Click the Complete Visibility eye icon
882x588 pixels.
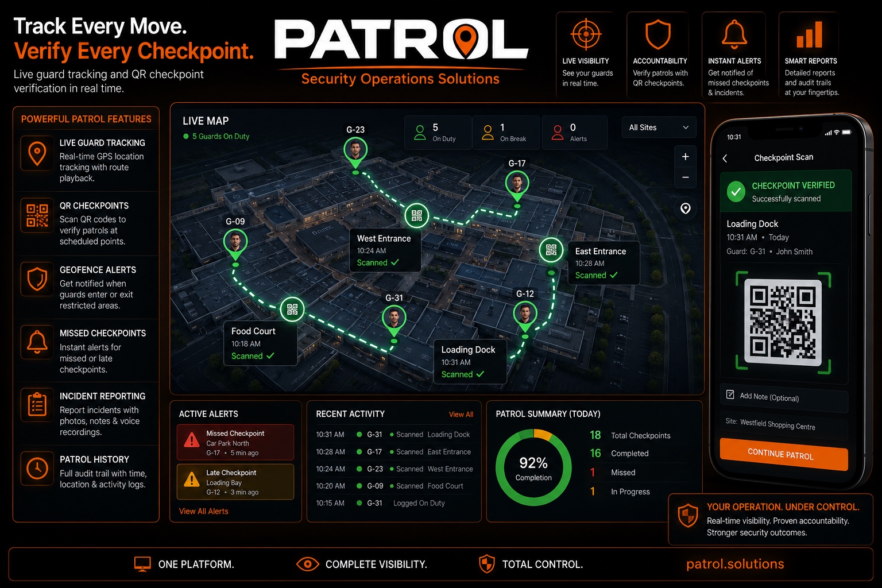pos(307,564)
